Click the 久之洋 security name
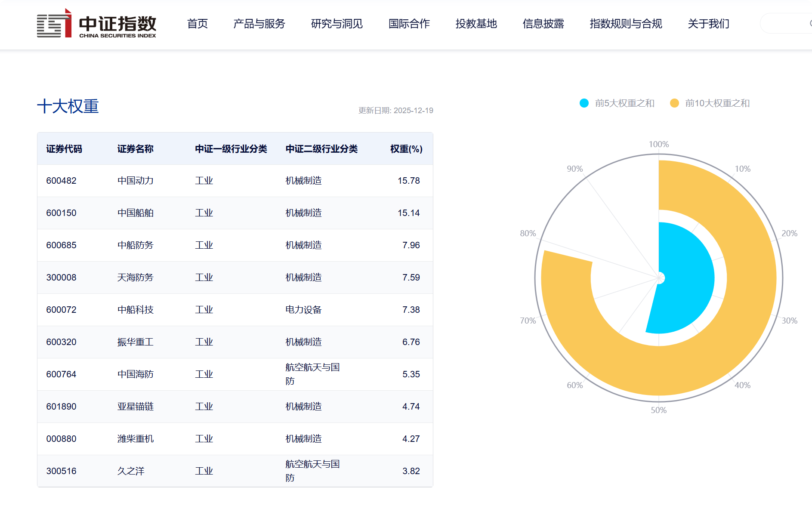 coord(131,471)
